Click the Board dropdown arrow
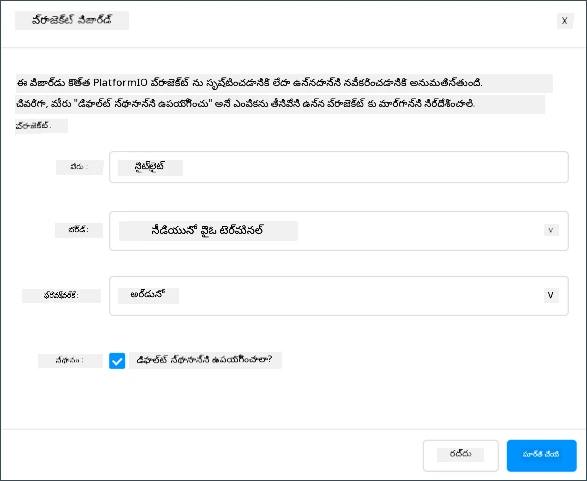The width and height of the screenshot is (587, 481). pos(551,230)
